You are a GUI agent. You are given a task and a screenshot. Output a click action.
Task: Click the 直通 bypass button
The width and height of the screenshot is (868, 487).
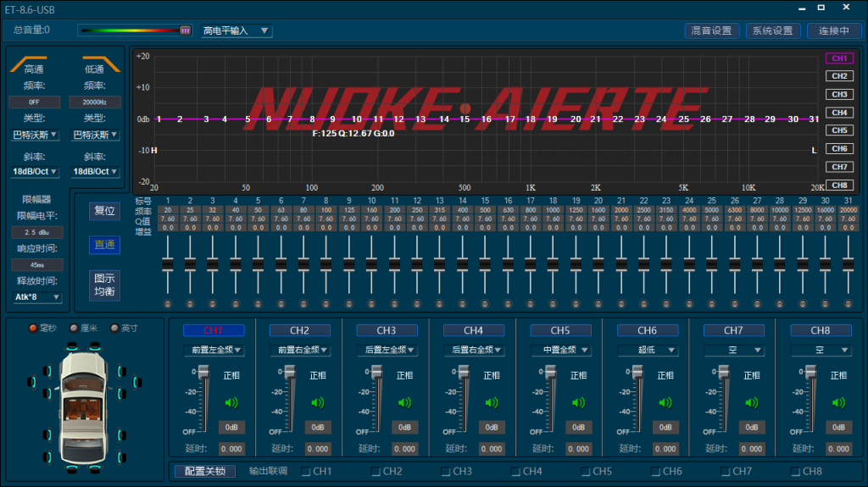[x=104, y=245]
